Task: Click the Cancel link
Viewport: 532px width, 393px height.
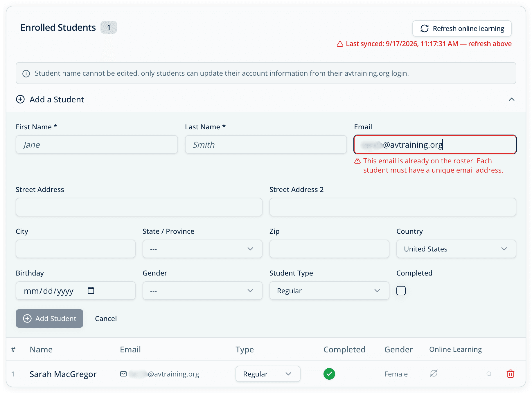Action: [106, 318]
